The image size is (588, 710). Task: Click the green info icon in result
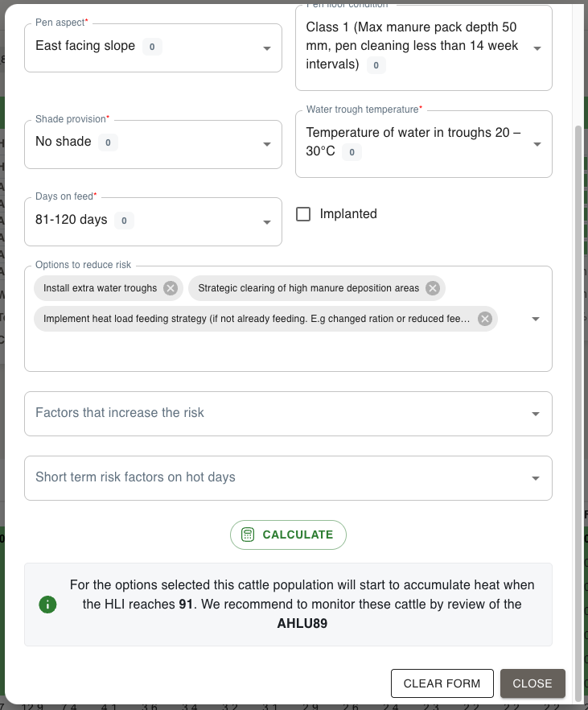(47, 605)
